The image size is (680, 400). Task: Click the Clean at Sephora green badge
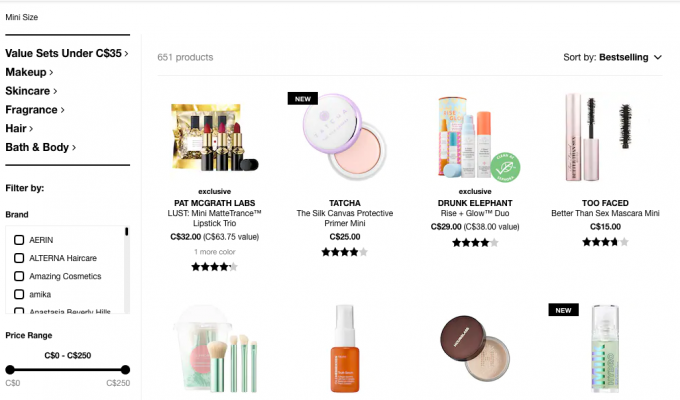[x=506, y=167]
